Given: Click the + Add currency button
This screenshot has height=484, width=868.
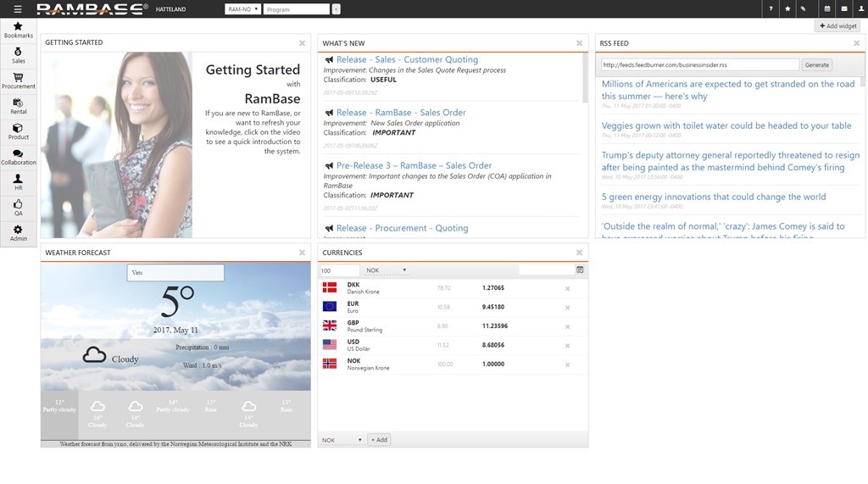Looking at the screenshot, I should pyautogui.click(x=379, y=440).
